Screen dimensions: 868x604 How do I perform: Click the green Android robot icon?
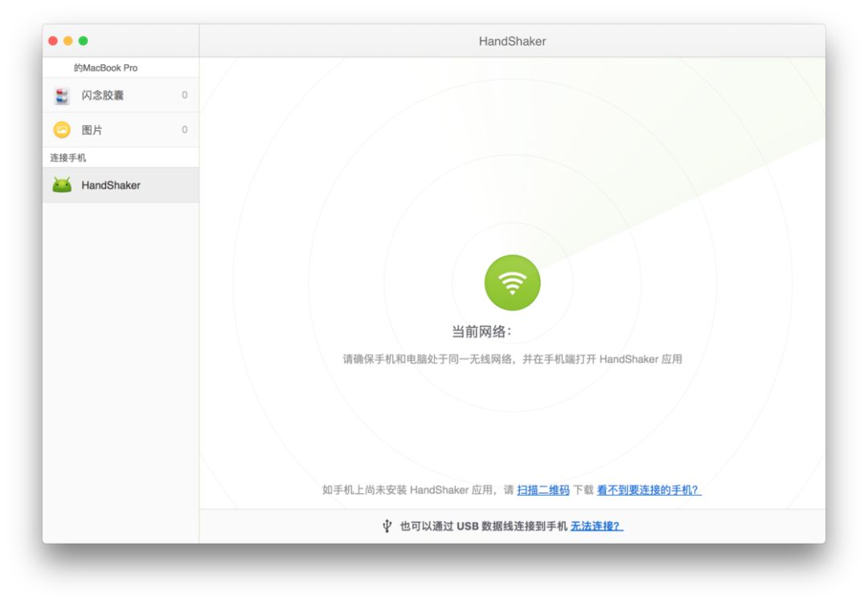[62, 185]
